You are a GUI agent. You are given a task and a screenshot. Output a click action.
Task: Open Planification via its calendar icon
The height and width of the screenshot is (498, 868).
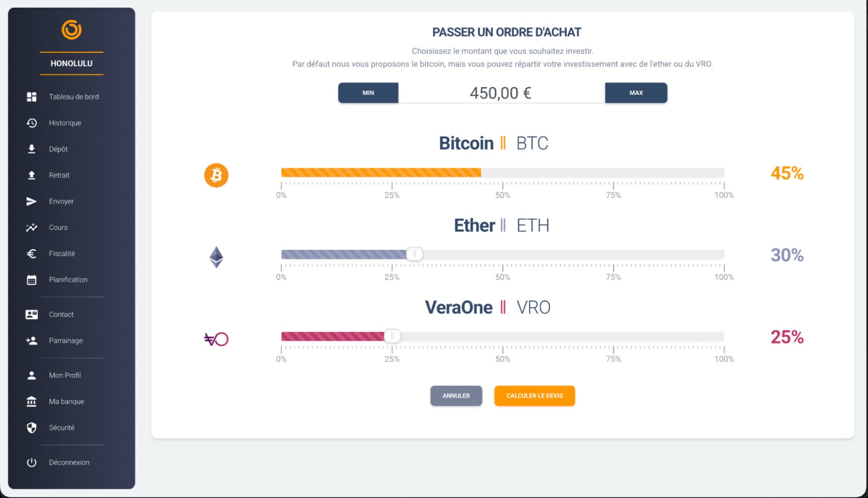tap(31, 280)
